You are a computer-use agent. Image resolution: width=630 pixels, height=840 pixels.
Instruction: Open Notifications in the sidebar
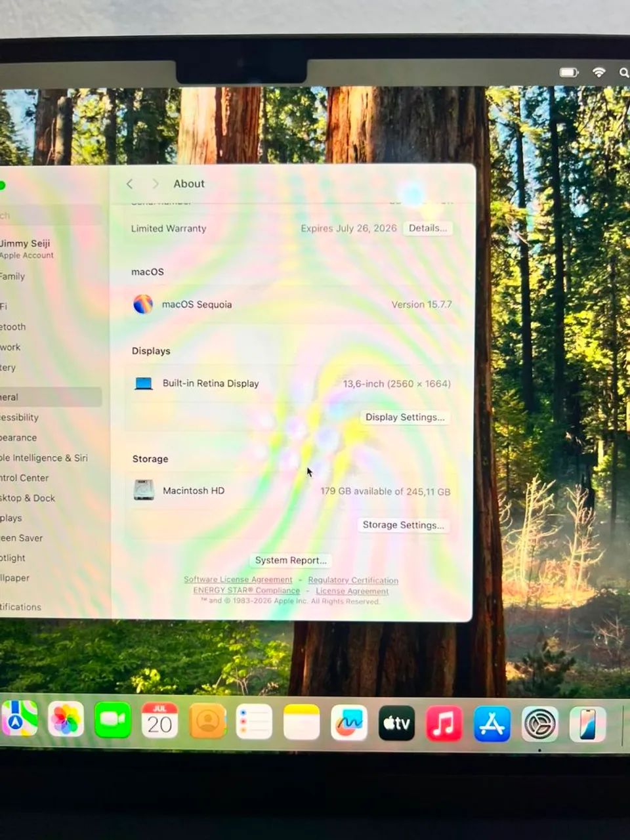[x=21, y=607]
